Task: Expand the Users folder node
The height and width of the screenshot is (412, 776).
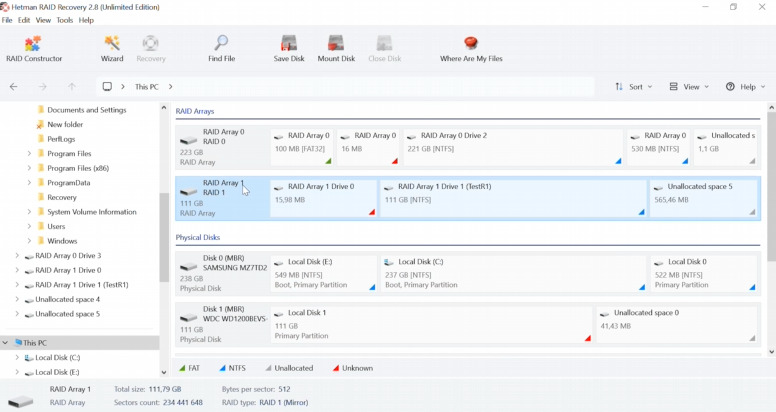Action: 29,226
